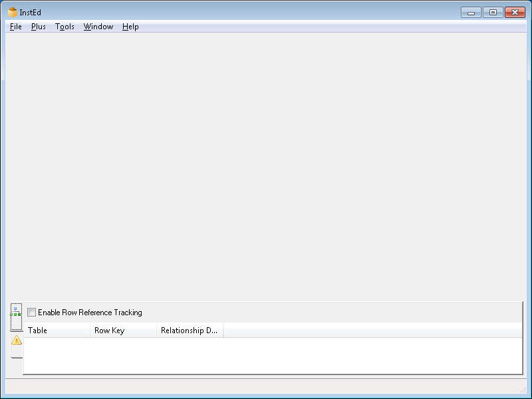Close the InstEd application
532x399 pixels.
click(515, 11)
